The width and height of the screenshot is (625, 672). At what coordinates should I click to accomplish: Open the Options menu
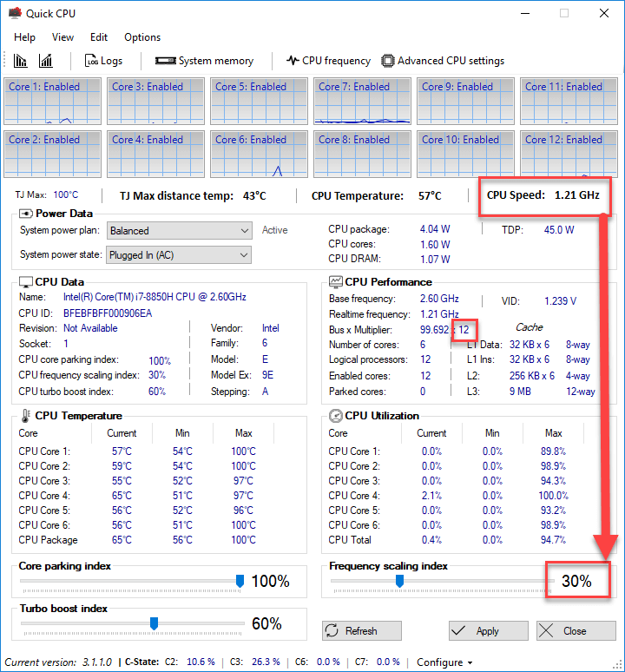142,37
